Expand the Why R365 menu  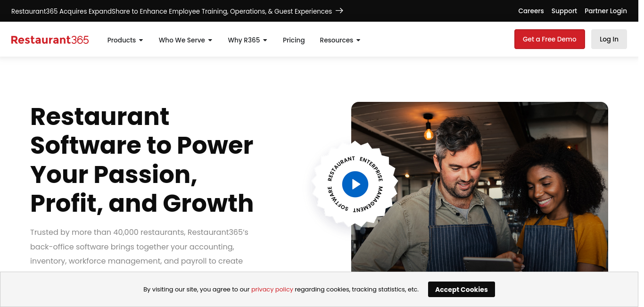pos(248,40)
